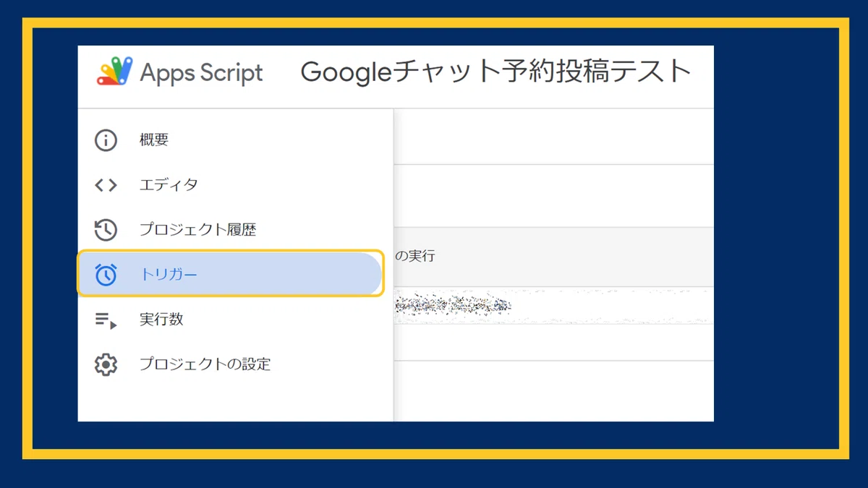The height and width of the screenshot is (488, 868).
Task: Open プロジェクト履歴 in the sidebar
Action: tap(197, 230)
